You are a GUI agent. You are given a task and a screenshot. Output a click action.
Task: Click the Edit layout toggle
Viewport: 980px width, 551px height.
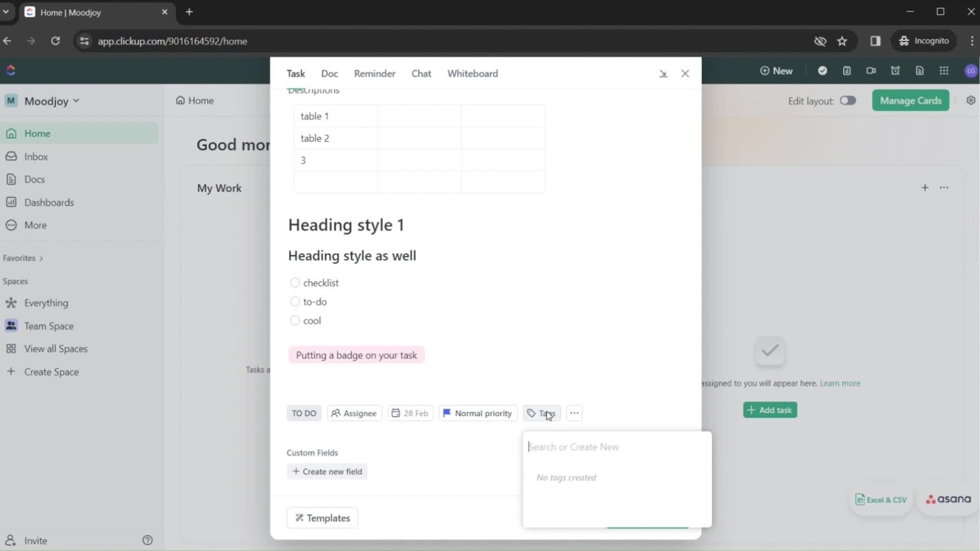[847, 100]
